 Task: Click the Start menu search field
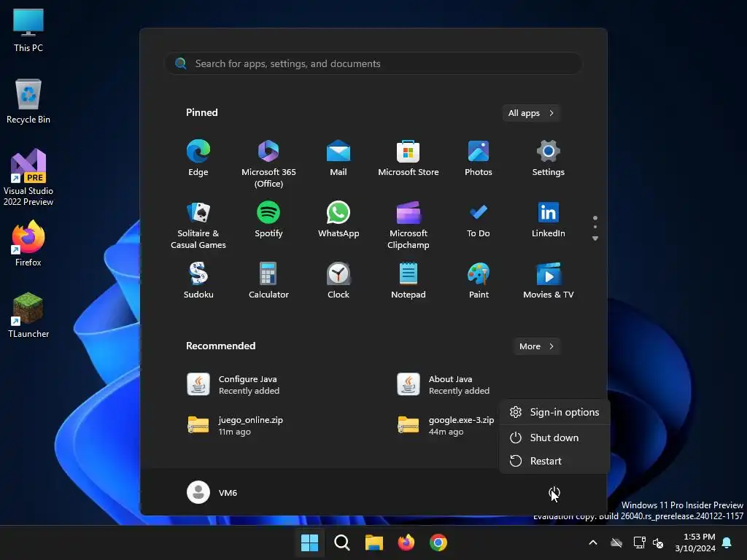point(373,63)
